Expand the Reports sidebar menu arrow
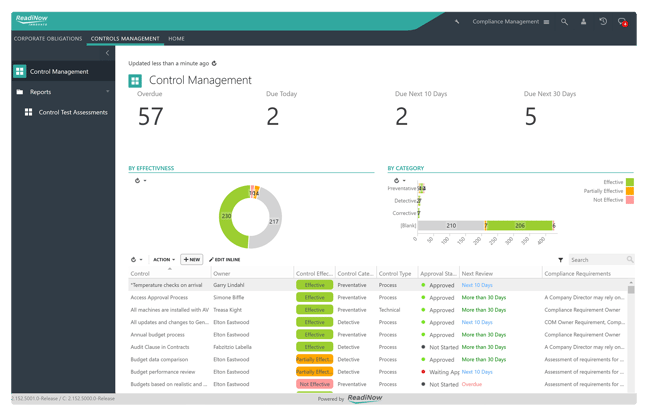The height and width of the screenshot is (417, 650). 107,92
